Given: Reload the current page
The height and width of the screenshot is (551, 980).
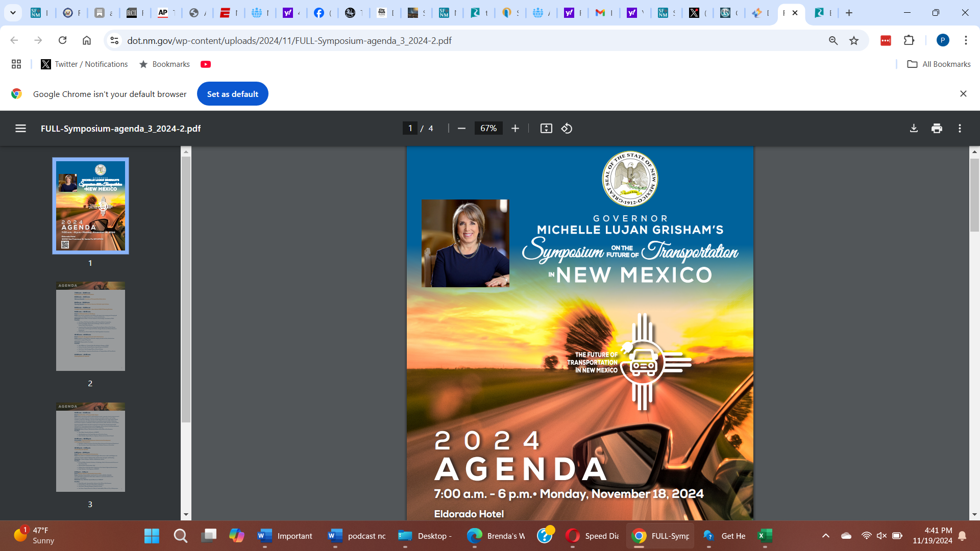Looking at the screenshot, I should tap(62, 41).
